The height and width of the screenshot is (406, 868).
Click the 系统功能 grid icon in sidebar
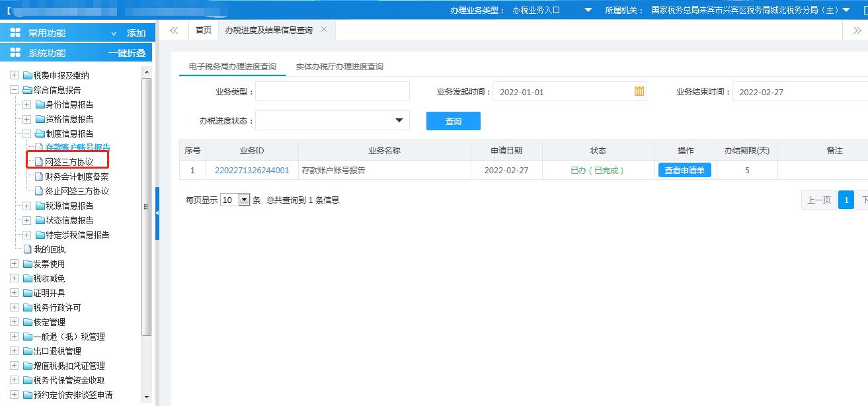coord(15,52)
